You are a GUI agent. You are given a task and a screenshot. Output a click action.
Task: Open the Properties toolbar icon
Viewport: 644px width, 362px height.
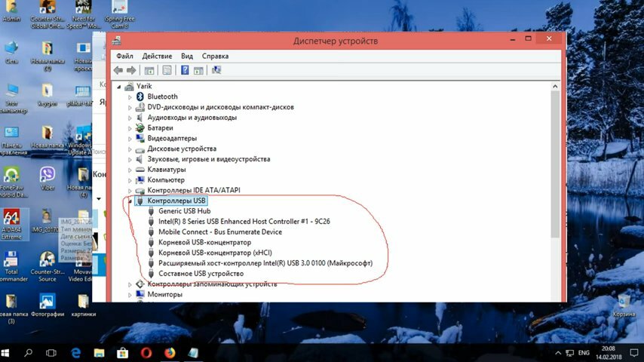[167, 70]
